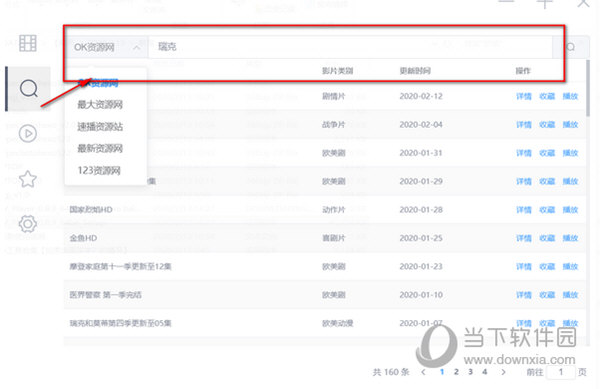Click the date 2020-01-23
The height and width of the screenshot is (389, 600).
[x=421, y=267]
